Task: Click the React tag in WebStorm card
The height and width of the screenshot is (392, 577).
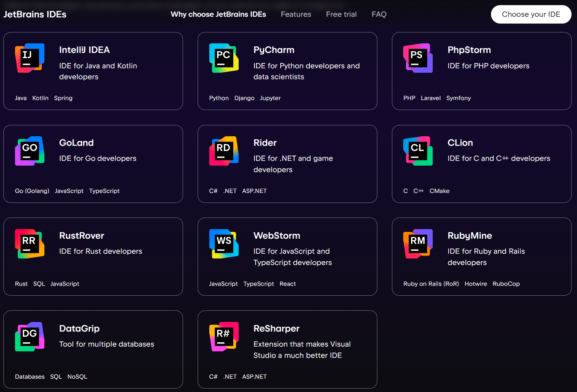Action: tap(287, 284)
